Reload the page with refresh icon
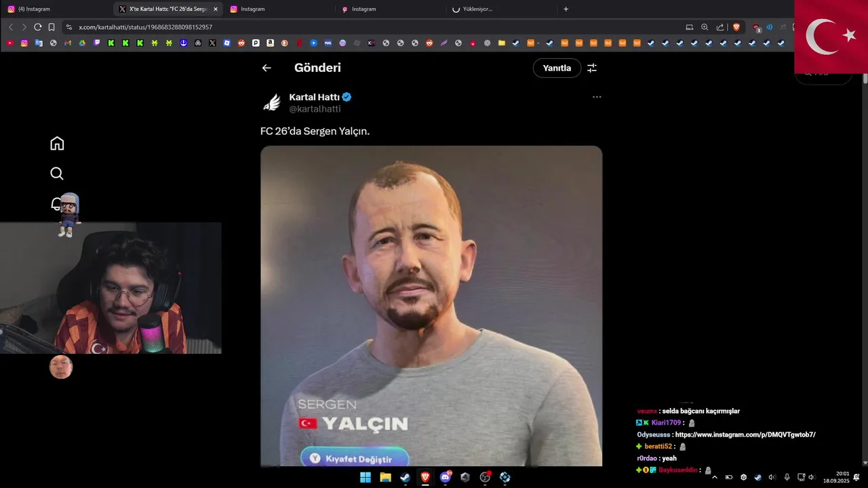868x488 pixels. point(38,27)
